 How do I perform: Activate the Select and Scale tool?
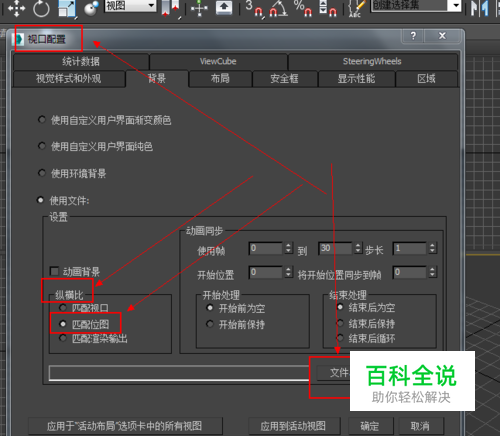66,8
